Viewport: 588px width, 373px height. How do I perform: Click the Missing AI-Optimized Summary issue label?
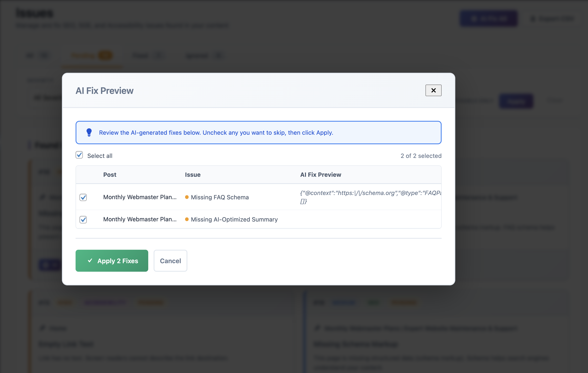[x=234, y=219]
